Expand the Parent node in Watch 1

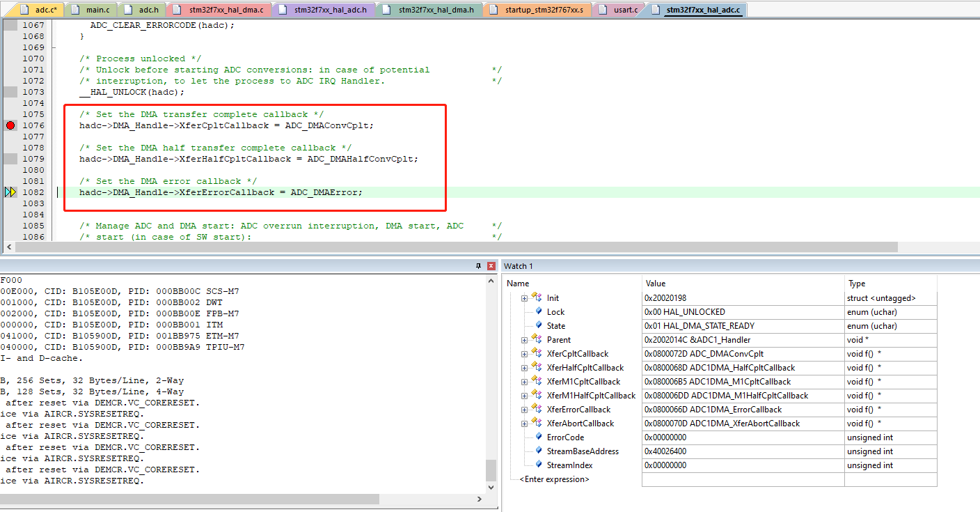pyautogui.click(x=523, y=339)
